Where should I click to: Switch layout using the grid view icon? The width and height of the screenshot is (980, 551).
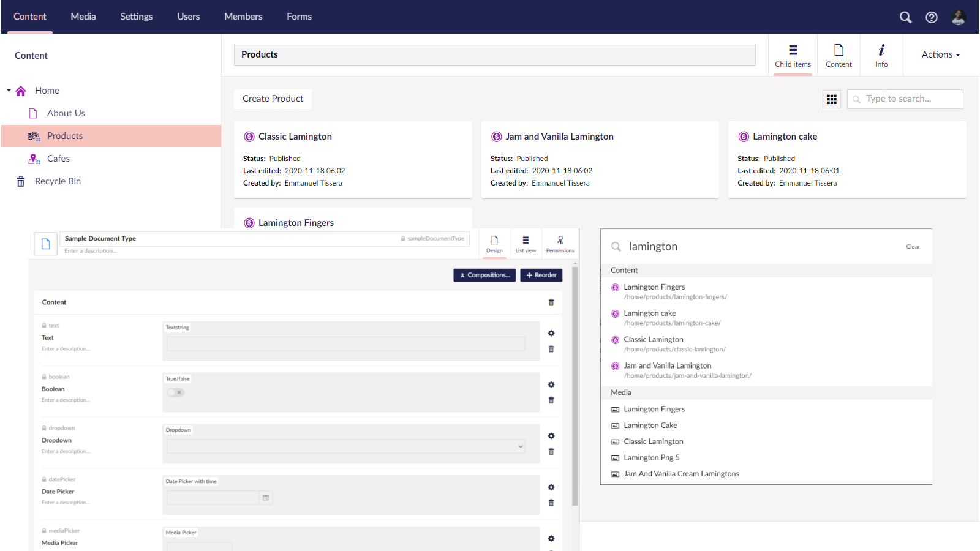(x=831, y=99)
